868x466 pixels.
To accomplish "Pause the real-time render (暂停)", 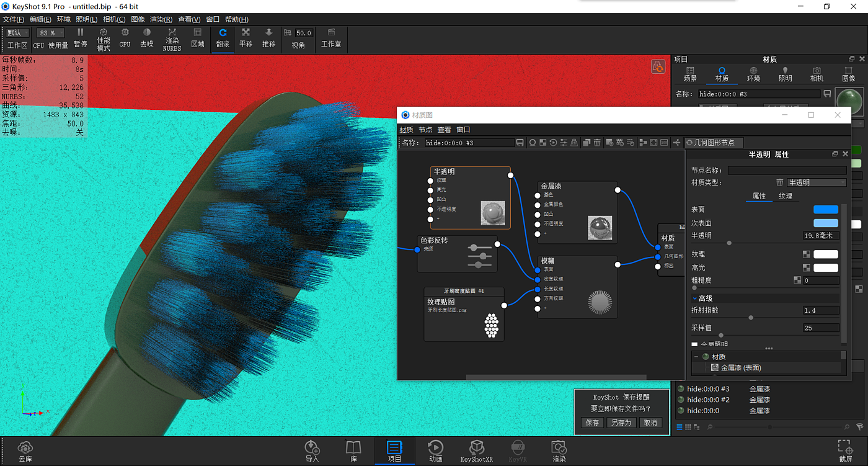I will [80, 38].
